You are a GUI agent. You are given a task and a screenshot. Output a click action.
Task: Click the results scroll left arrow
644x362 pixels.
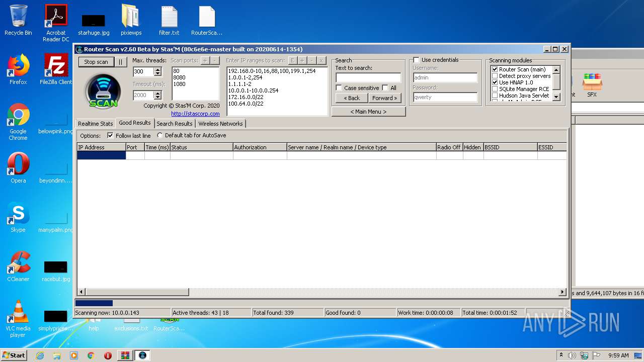[x=81, y=292]
